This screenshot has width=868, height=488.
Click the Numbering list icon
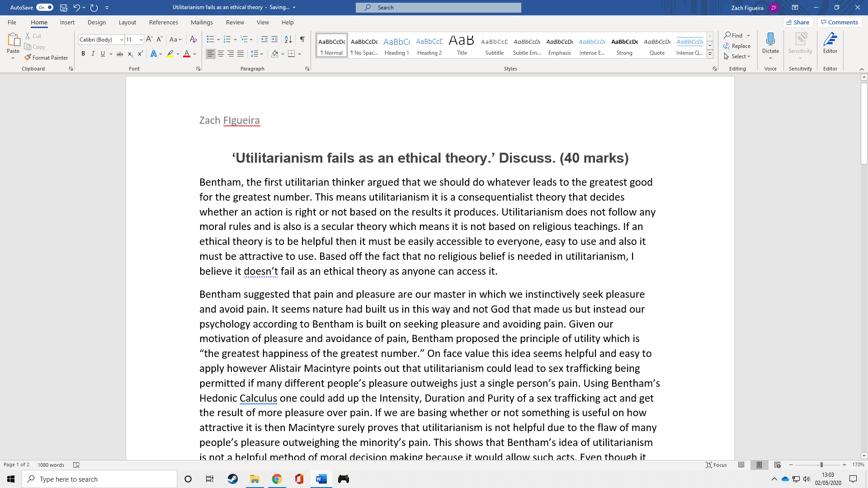pos(227,39)
